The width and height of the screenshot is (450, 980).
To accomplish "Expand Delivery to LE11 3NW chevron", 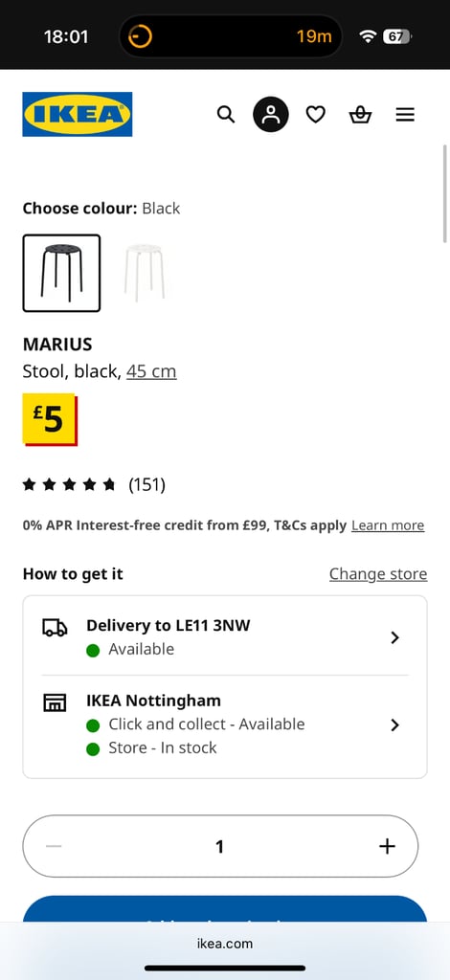I will pyautogui.click(x=394, y=637).
